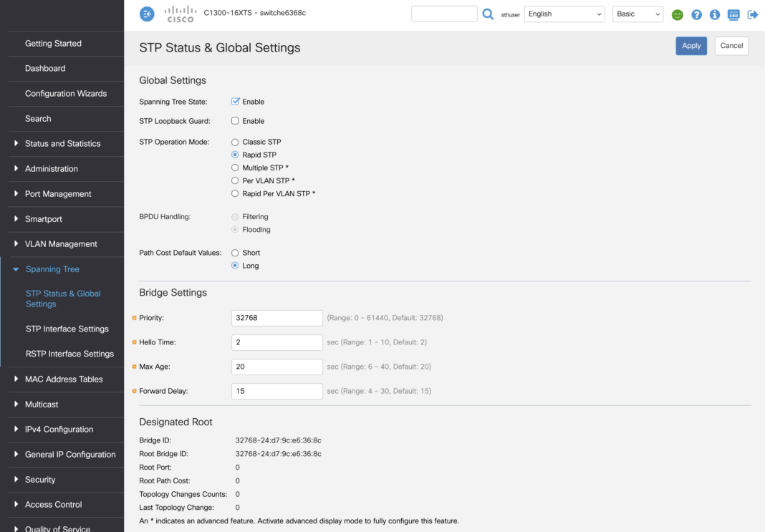Click the logout arrow icon
This screenshot has height=532, width=765.
point(752,14)
